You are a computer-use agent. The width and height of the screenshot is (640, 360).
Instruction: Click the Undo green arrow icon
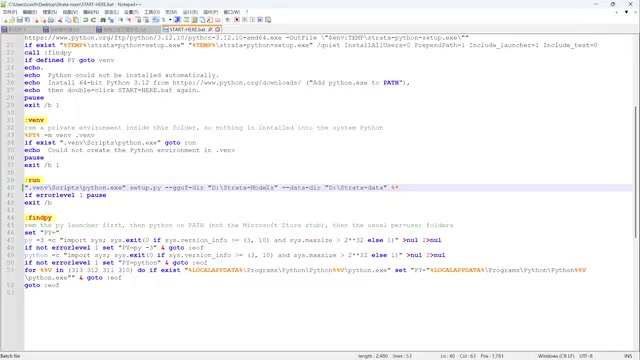pyautogui.click(x=86, y=20)
